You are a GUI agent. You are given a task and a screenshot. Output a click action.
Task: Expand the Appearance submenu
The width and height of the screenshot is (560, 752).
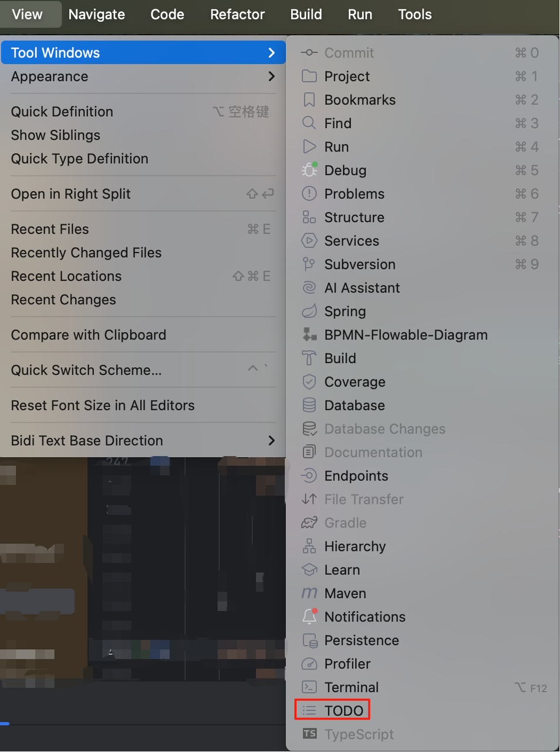pos(271,76)
